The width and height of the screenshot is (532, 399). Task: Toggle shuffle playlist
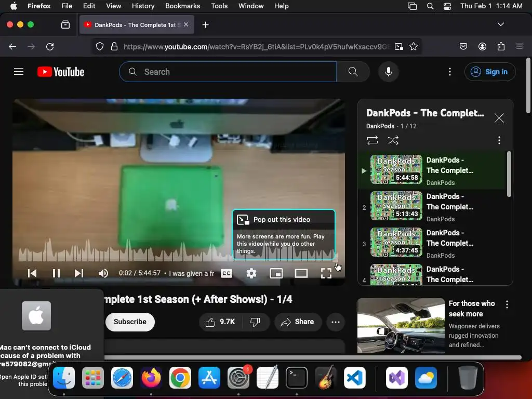[x=393, y=140]
